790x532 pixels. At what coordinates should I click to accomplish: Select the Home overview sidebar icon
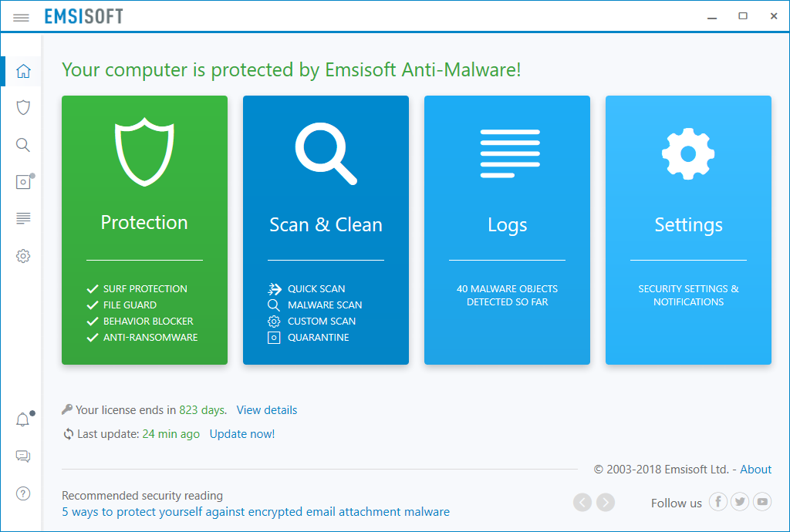pyautogui.click(x=23, y=72)
